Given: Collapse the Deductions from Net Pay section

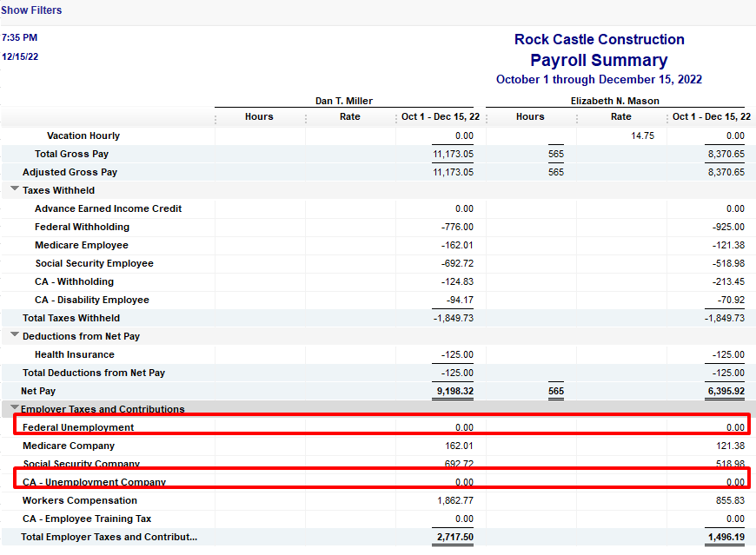Looking at the screenshot, I should click(x=15, y=335).
